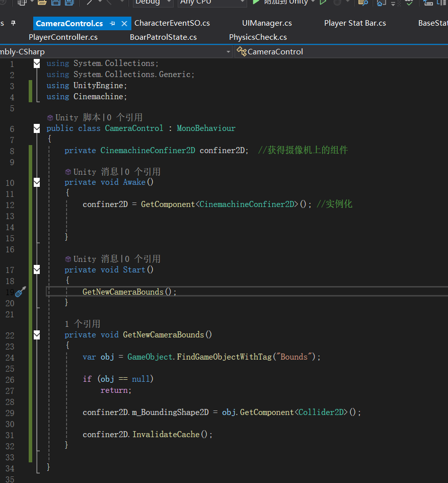Collapse the Awake method at line 10
This screenshot has width=448, height=483.
(x=37, y=182)
